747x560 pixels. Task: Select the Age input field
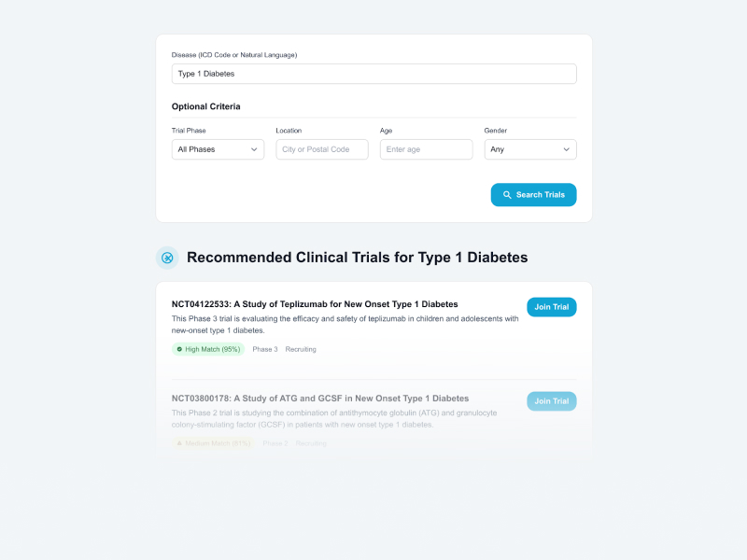[x=426, y=149]
